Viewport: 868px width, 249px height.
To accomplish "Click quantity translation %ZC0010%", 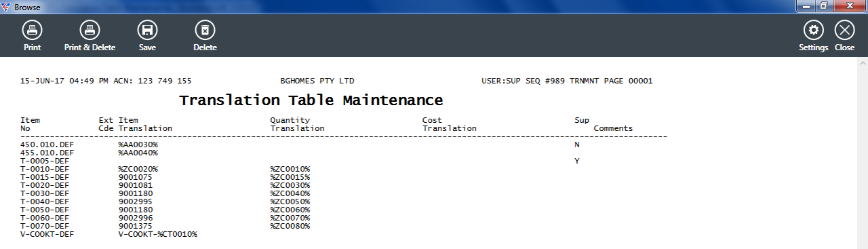I will [x=290, y=169].
